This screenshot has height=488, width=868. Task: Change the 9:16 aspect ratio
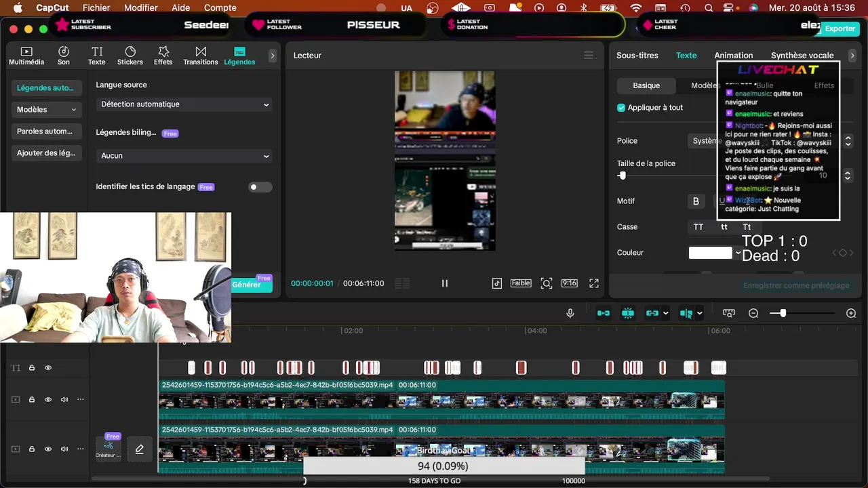tap(569, 283)
